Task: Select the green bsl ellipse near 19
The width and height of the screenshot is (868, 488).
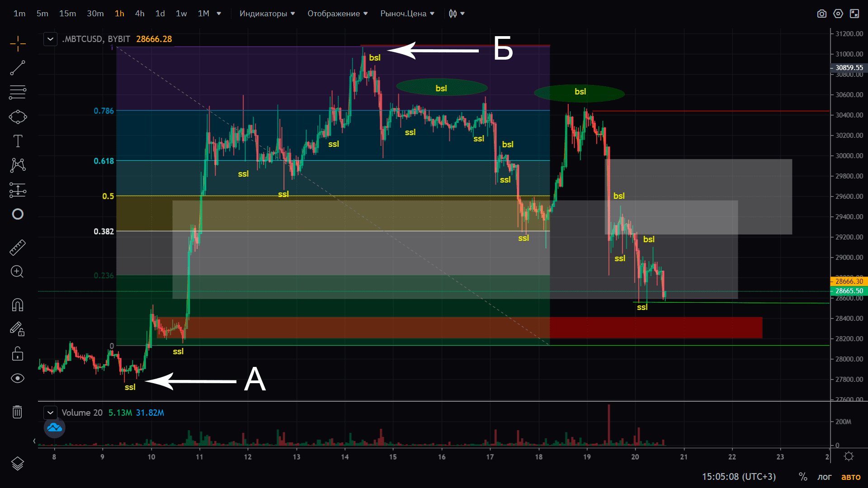Action: (579, 93)
